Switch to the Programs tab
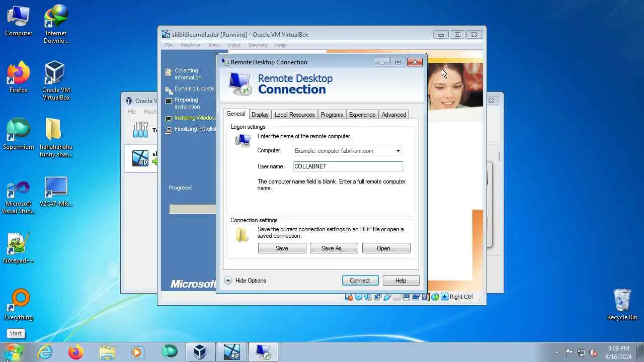The image size is (644, 362). point(332,115)
